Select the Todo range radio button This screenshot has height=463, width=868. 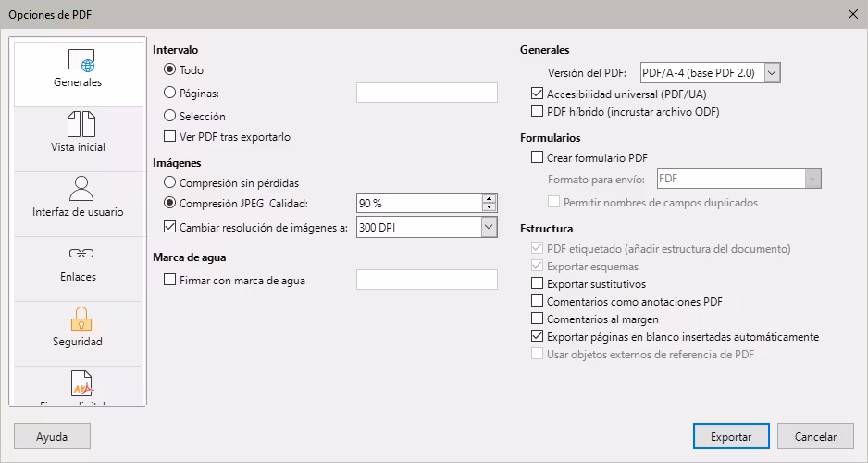[170, 69]
